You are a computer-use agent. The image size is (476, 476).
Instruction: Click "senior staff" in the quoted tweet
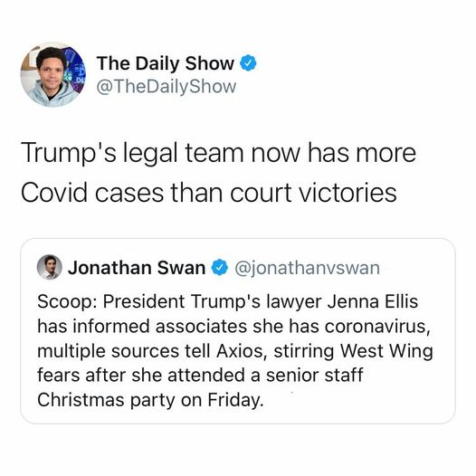[x=315, y=376]
